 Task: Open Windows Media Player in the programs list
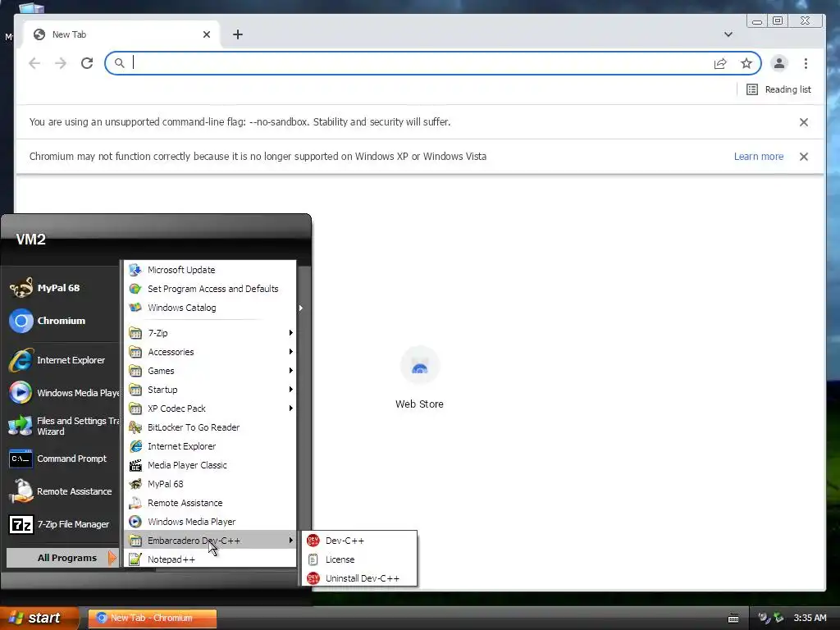point(210,521)
